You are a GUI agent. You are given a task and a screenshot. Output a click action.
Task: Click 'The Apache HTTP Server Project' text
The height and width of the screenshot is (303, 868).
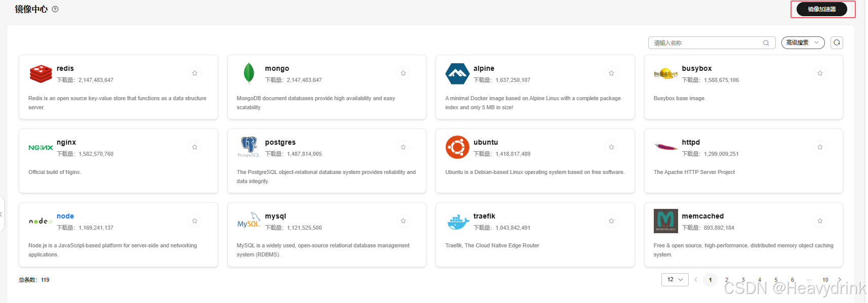point(694,172)
